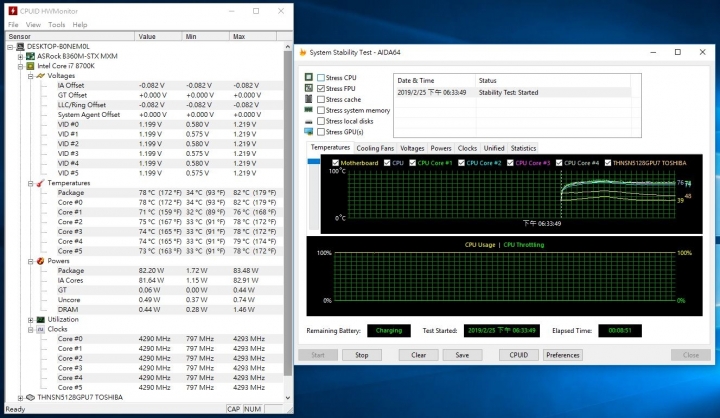
Task: Uncheck the Stress FPU checkbox
Action: (x=321, y=88)
